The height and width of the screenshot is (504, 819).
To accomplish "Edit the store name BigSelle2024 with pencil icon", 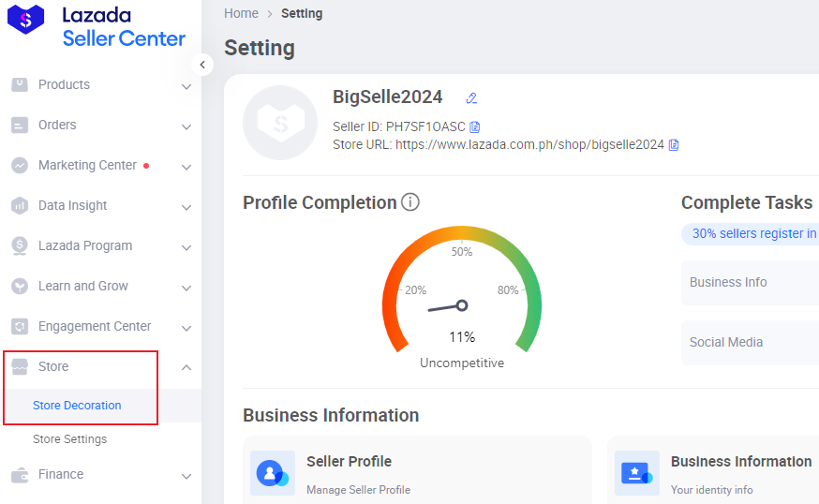I will [471, 97].
